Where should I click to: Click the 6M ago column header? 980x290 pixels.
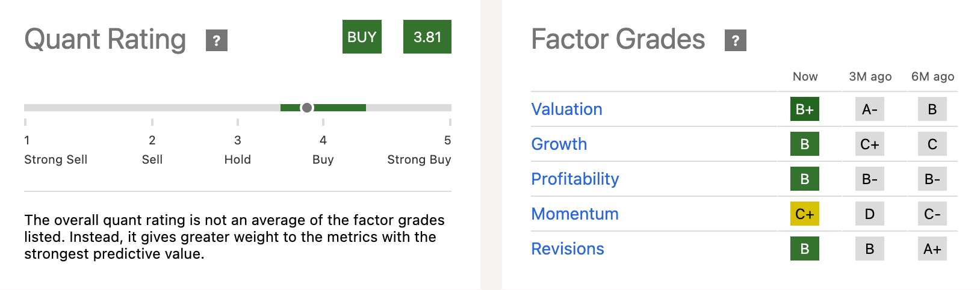932,76
